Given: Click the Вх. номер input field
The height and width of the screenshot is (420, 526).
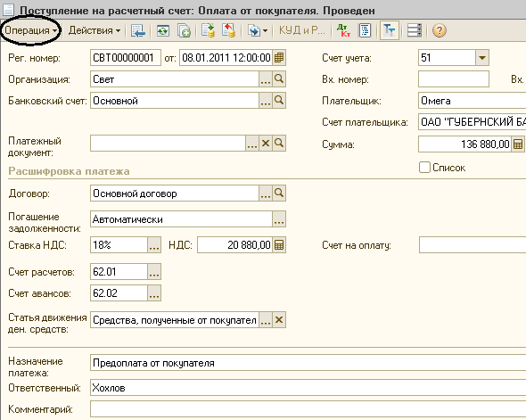Looking at the screenshot, I should pos(454,79).
